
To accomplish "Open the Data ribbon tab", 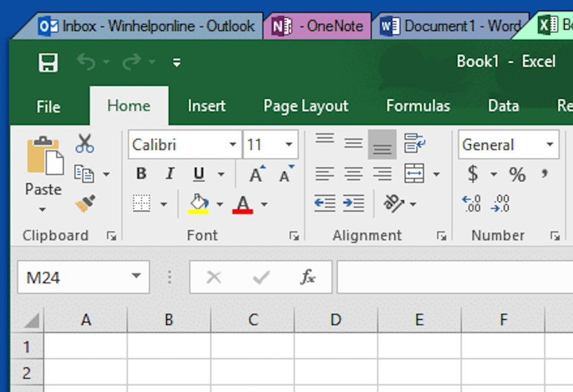I will click(504, 106).
